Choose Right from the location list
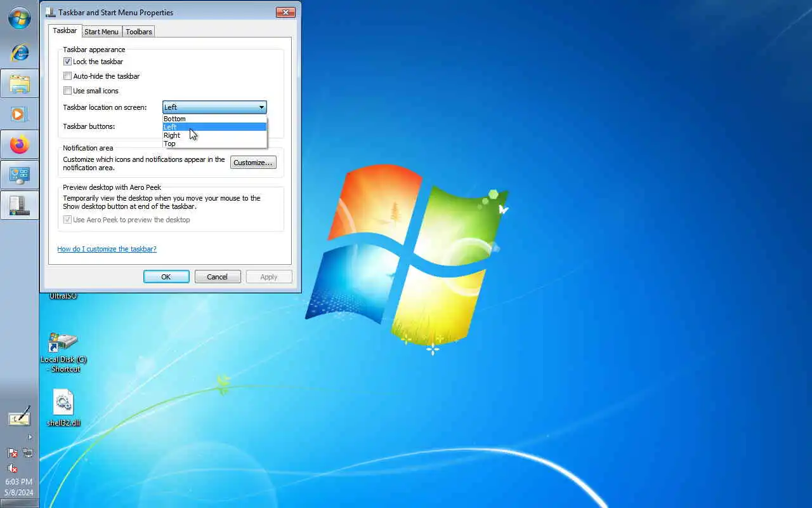The width and height of the screenshot is (812, 508). click(x=214, y=135)
